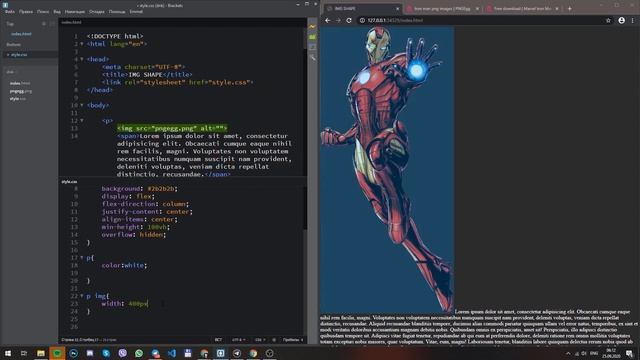This screenshot has height=360, width=640.
Task: Open the File menu in Brackets
Action: 9,12
